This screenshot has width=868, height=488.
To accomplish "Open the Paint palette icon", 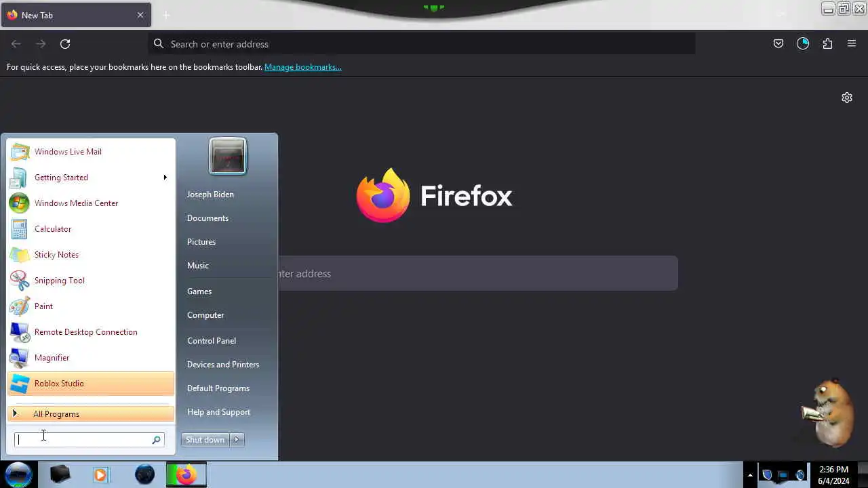I will pyautogui.click(x=20, y=306).
